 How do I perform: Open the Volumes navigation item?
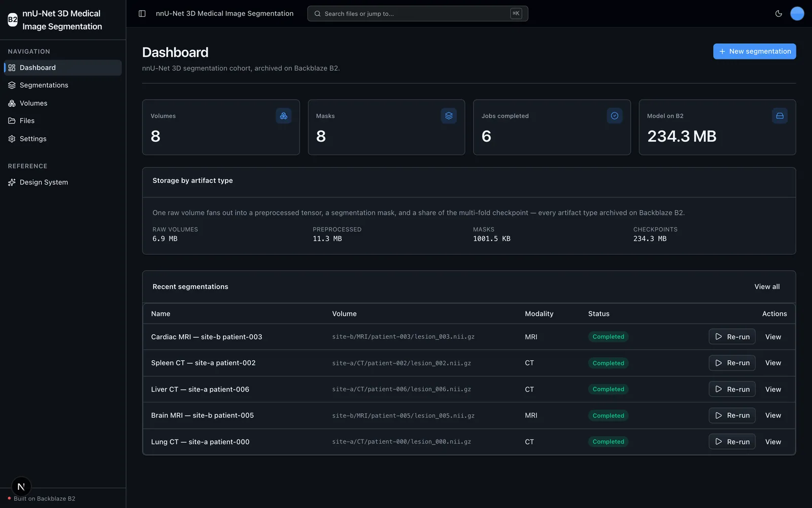pos(63,103)
